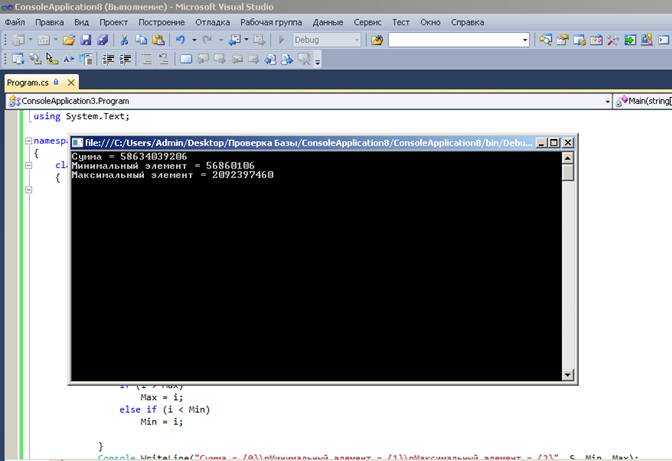
Task: Click the Command Window toolbar icon
Action: pyautogui.click(x=663, y=40)
